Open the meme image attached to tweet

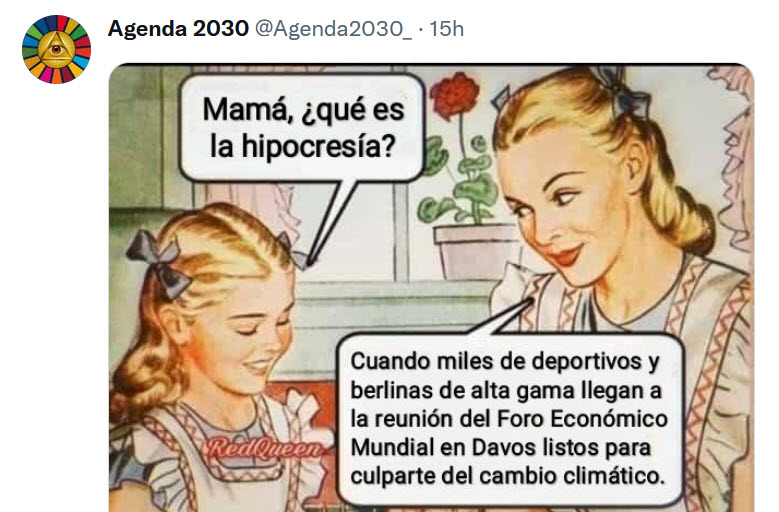coord(431,288)
